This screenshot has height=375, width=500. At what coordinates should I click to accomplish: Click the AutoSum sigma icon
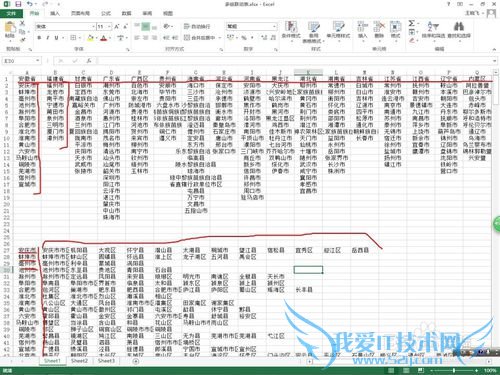(412, 23)
